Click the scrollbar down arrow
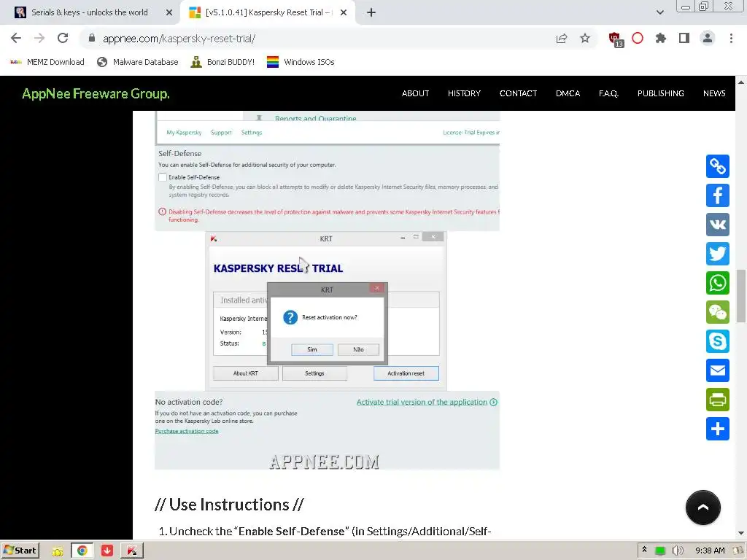 click(x=741, y=533)
